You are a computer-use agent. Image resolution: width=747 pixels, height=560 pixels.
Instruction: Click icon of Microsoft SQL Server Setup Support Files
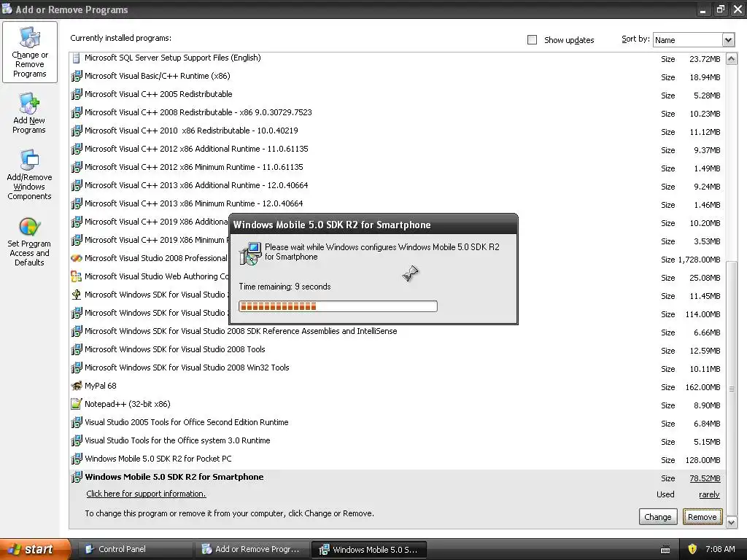pos(76,58)
